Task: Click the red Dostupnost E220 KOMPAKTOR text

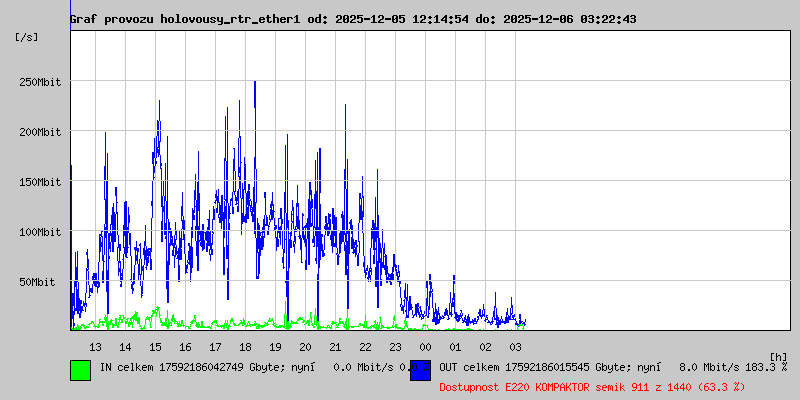Action: [x=592, y=386]
